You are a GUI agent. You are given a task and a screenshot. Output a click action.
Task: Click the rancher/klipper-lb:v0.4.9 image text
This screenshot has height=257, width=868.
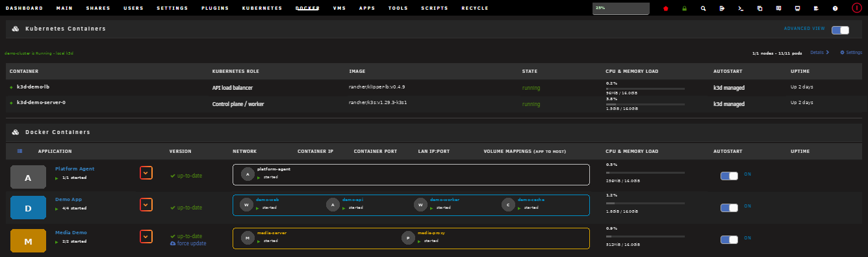pos(377,86)
